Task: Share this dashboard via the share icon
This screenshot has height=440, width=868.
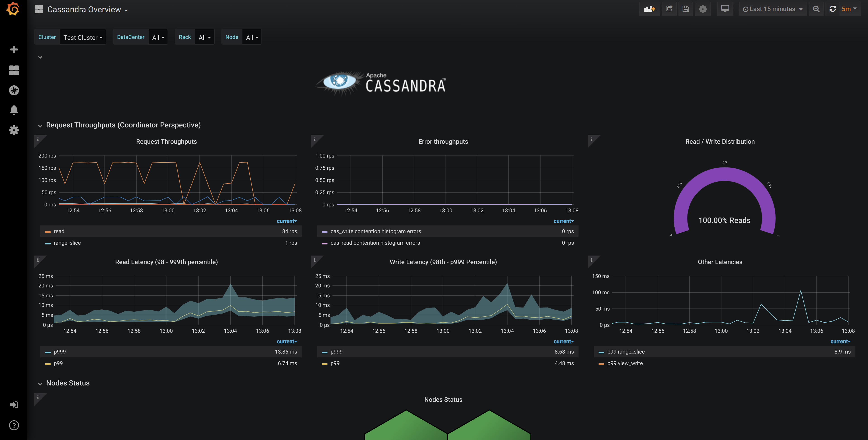Action: coord(669,9)
